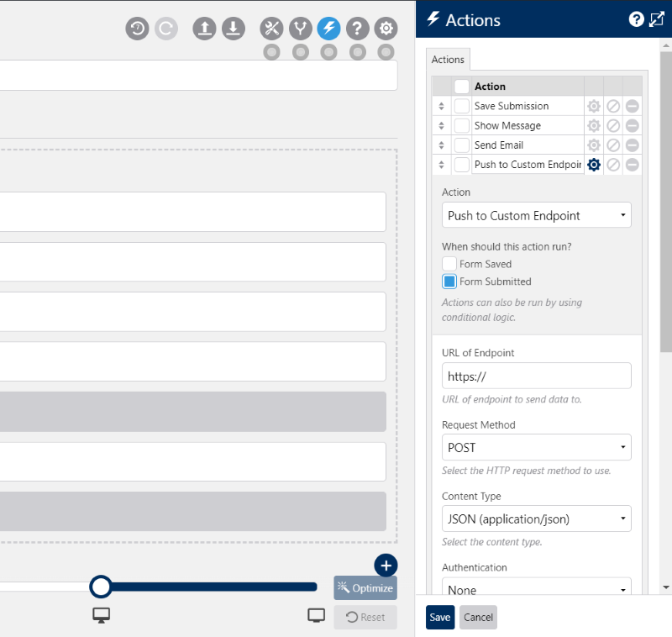Screen dimensions: 672x637
Task: Check the Save Submission row checkbox
Action: point(461,106)
